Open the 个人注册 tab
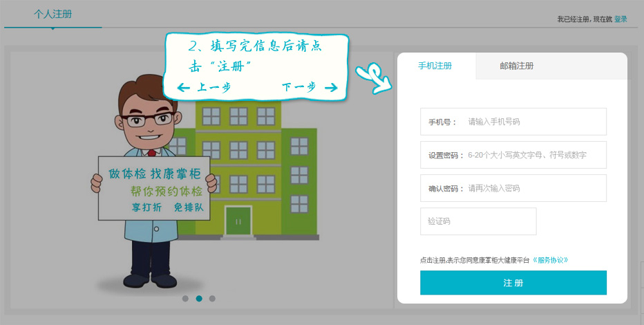This screenshot has height=325, width=644. pyautogui.click(x=53, y=14)
